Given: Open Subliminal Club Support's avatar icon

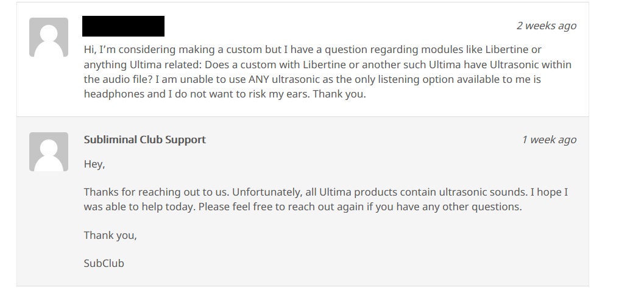Looking at the screenshot, I should [x=49, y=152].
